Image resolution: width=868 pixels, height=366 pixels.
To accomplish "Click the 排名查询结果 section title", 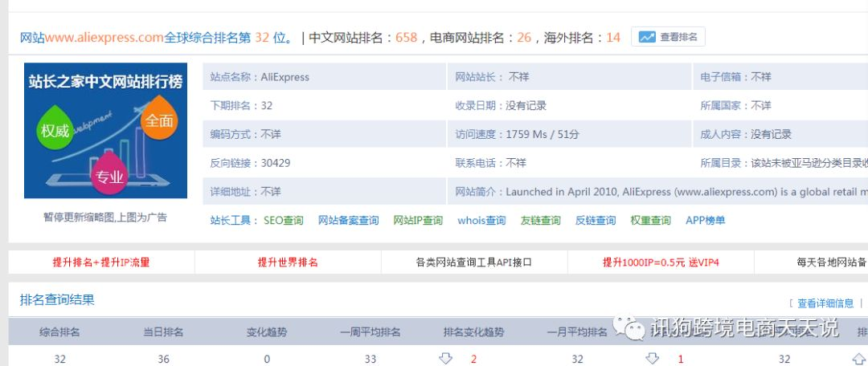I will pos(57,299).
